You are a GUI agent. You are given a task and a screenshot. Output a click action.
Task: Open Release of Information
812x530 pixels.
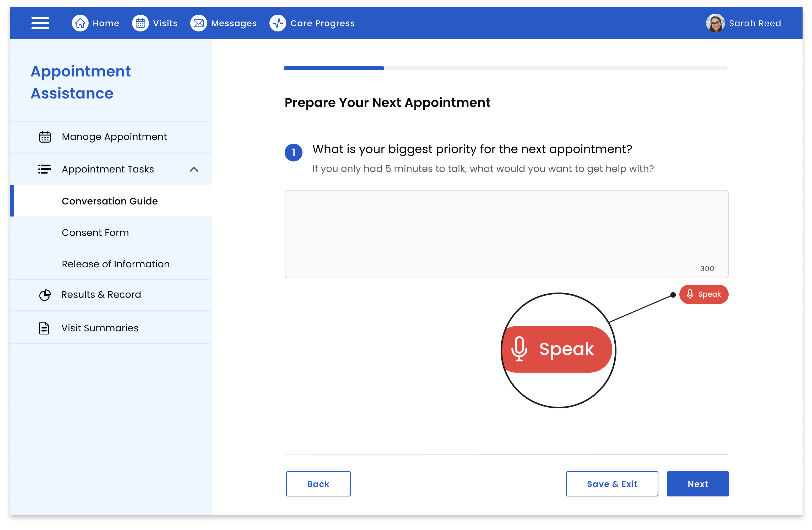click(x=116, y=264)
